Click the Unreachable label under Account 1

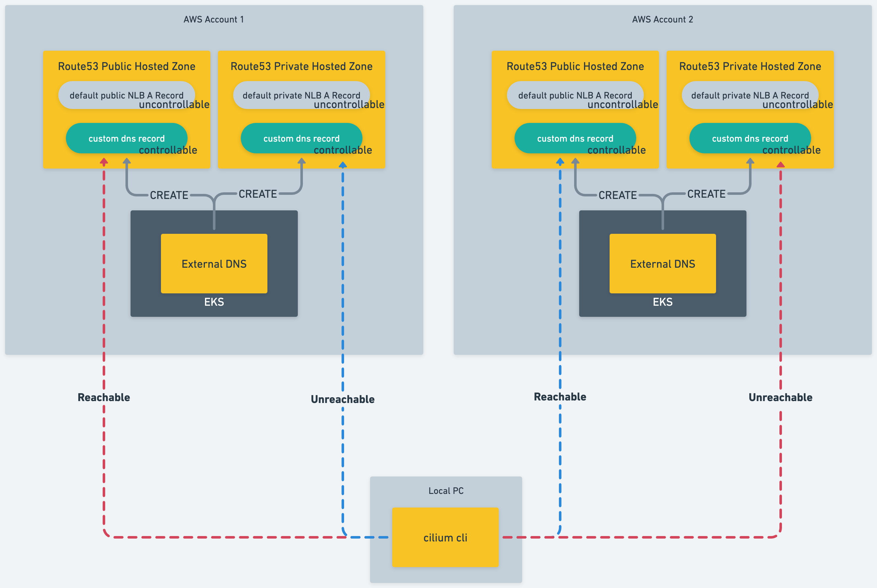click(342, 399)
